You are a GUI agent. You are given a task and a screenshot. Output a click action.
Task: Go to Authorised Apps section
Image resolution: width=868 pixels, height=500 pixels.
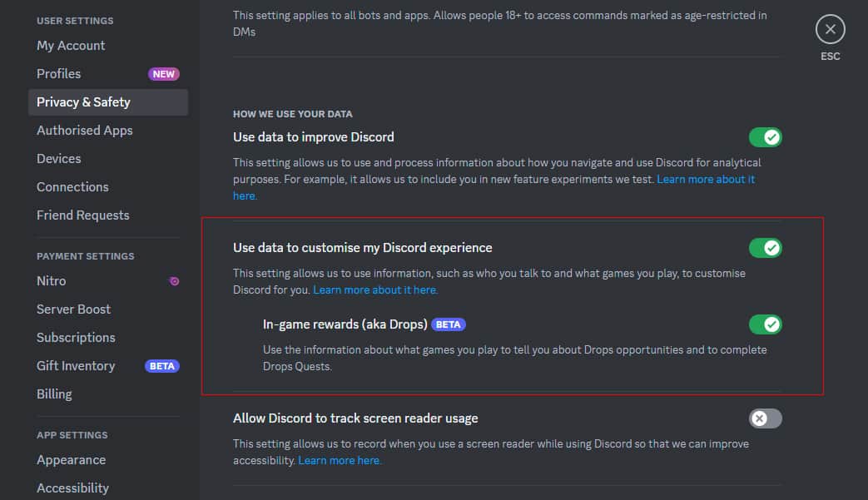(x=84, y=131)
